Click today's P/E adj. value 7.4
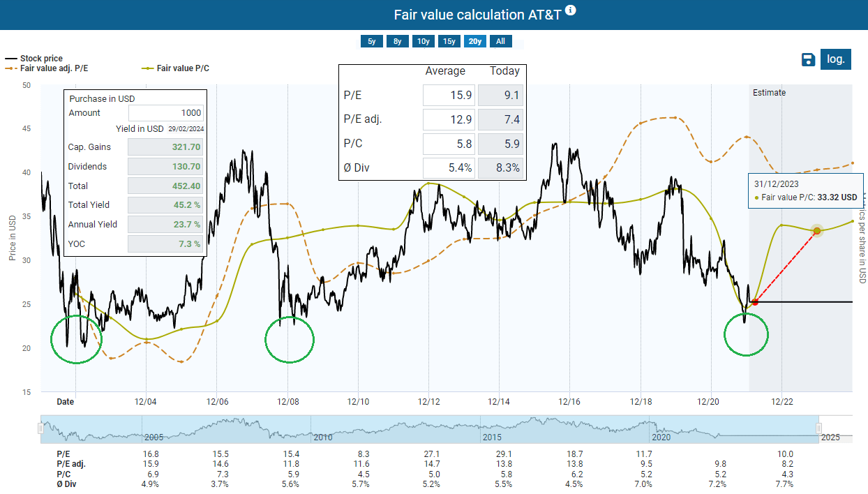Image resolution: width=868 pixels, height=494 pixels. pos(500,119)
